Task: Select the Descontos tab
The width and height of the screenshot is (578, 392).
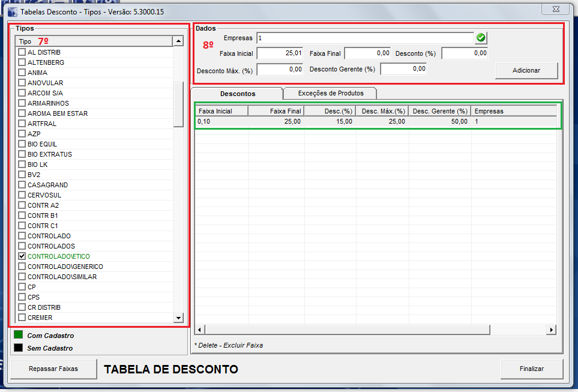Action: click(237, 94)
